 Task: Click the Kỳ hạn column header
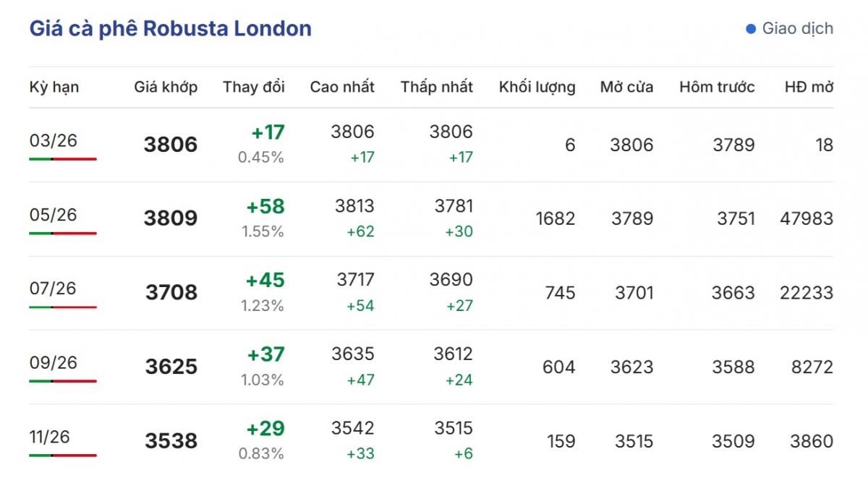(54, 88)
